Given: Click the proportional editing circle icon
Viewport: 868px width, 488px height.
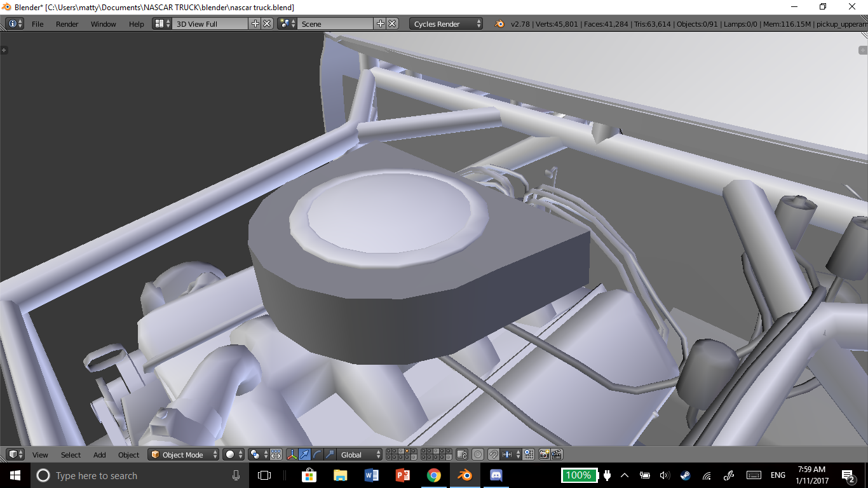Looking at the screenshot, I should click(477, 454).
